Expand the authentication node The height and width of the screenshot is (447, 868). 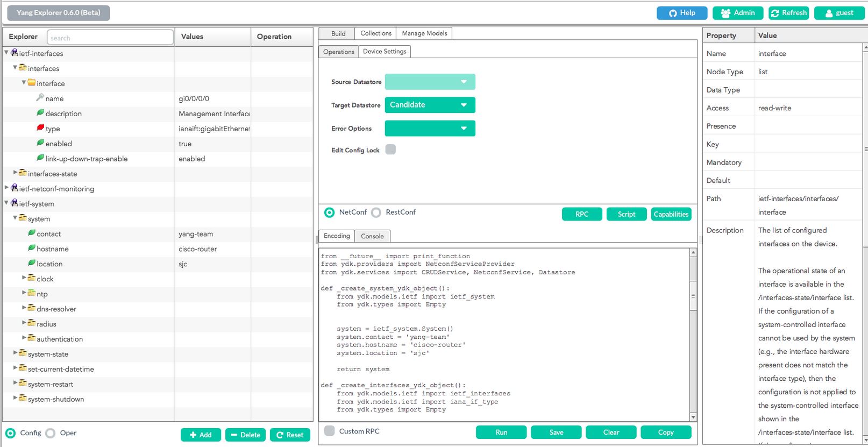(x=24, y=338)
